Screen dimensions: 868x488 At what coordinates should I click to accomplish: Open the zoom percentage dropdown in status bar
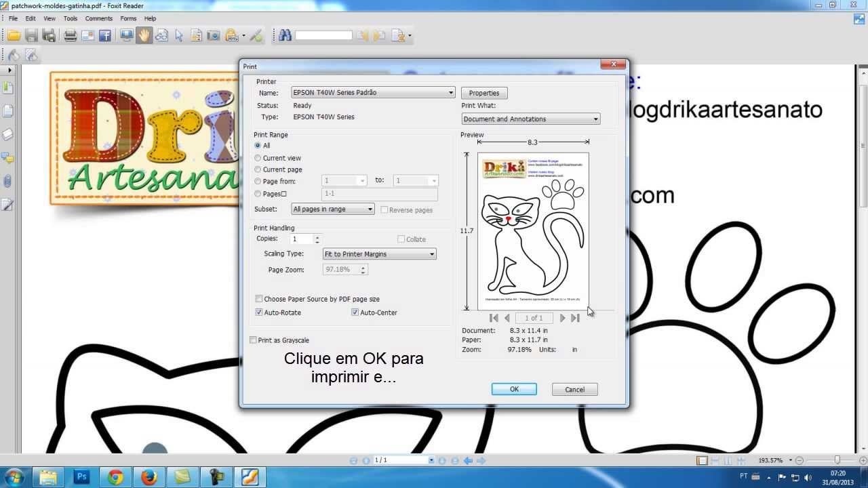tap(790, 461)
